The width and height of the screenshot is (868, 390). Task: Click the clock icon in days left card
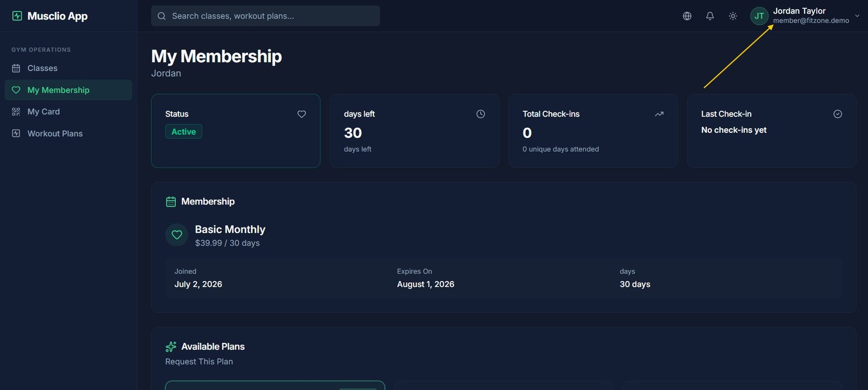pyautogui.click(x=481, y=114)
